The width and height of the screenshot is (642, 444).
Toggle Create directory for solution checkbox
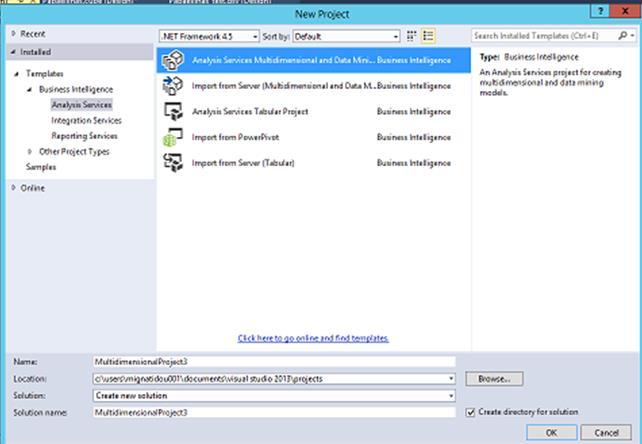pos(470,412)
